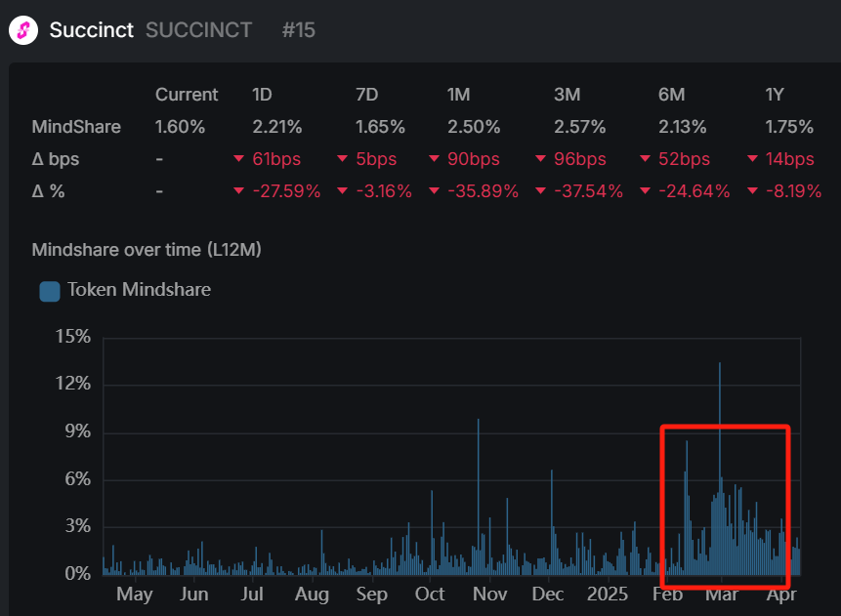Click the 61bps change value

coord(276,159)
